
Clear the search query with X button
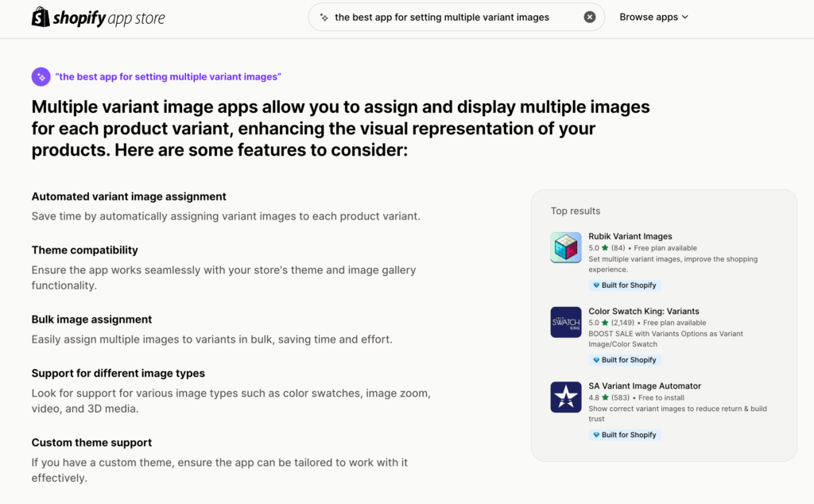(589, 17)
